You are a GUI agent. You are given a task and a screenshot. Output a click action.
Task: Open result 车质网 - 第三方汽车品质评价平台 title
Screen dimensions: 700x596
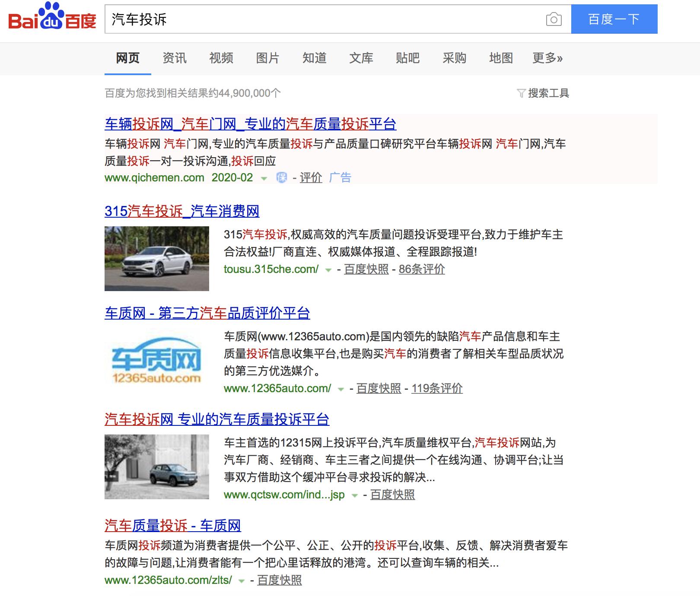click(207, 313)
